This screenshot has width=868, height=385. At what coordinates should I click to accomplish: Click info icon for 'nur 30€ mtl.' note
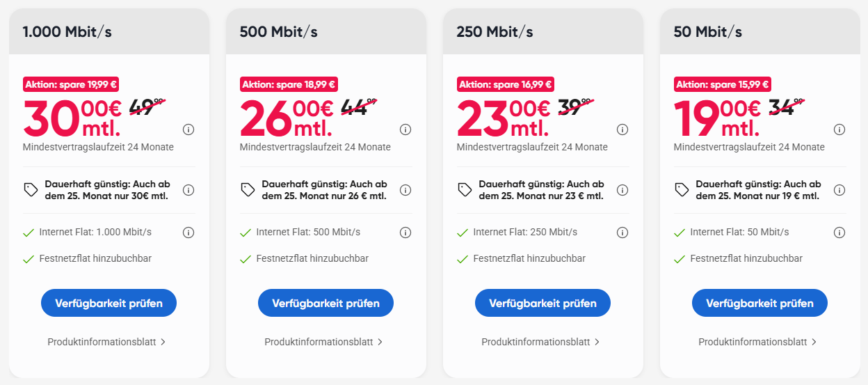(x=188, y=190)
